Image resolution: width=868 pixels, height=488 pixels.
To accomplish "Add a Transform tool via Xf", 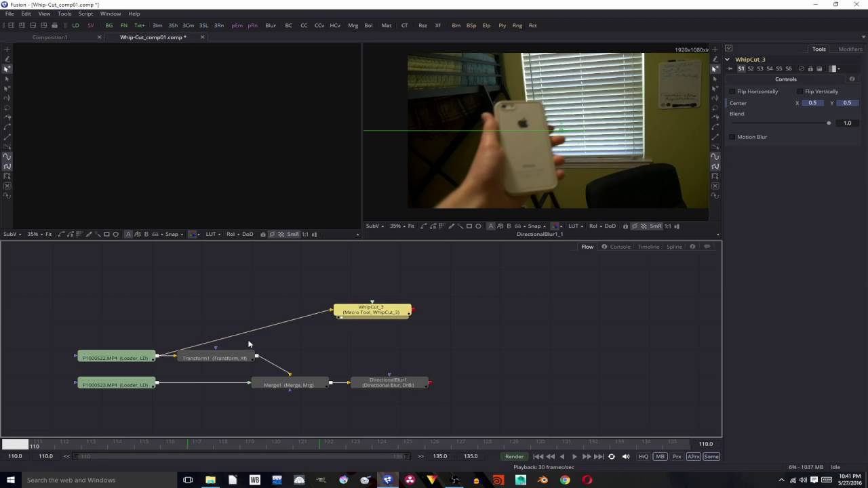I will pyautogui.click(x=438, y=26).
